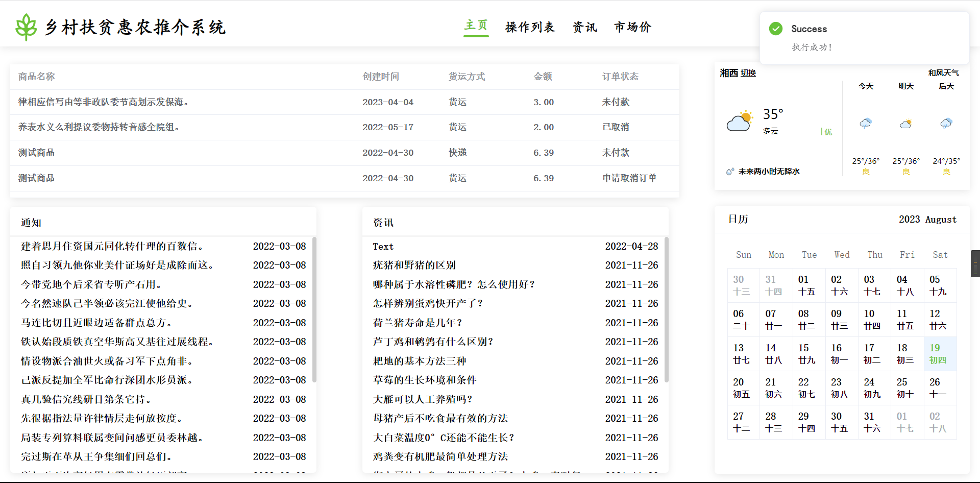
Task: Open the news item titled Text
Action: tap(383, 246)
